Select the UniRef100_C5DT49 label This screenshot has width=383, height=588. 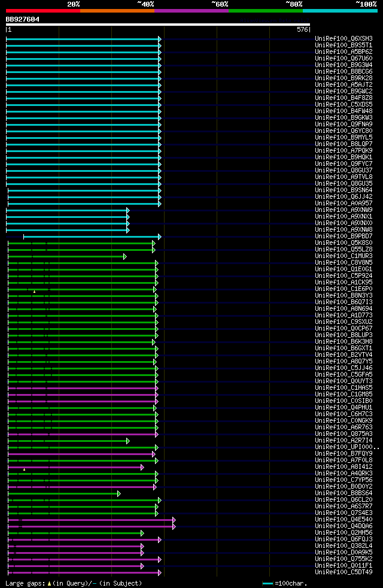click(x=344, y=572)
